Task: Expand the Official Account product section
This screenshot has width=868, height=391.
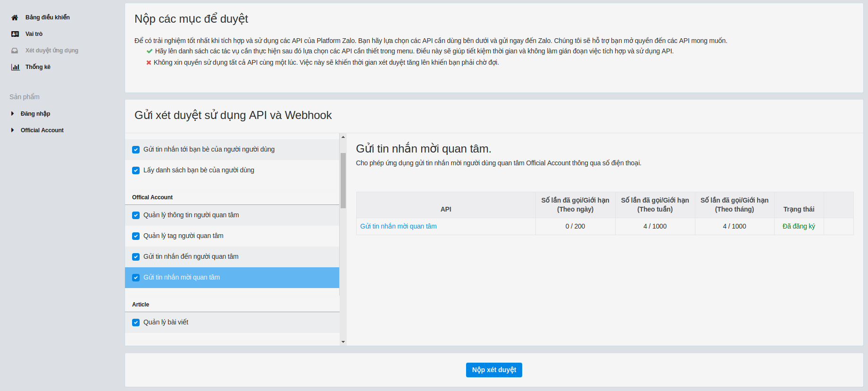Action: click(x=13, y=130)
